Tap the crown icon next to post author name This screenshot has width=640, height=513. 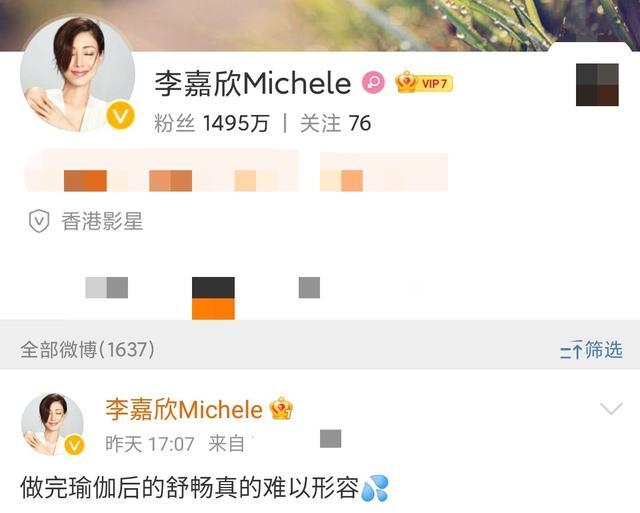pos(281,409)
